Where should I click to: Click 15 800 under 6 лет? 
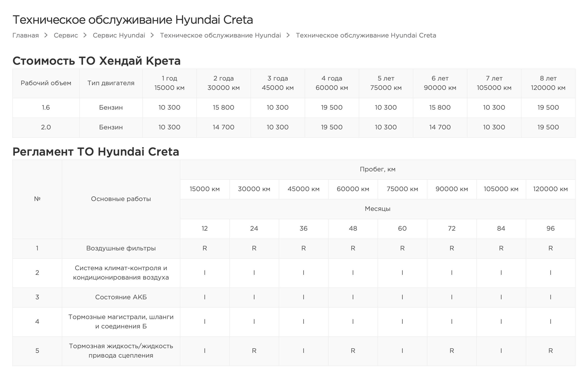click(440, 107)
